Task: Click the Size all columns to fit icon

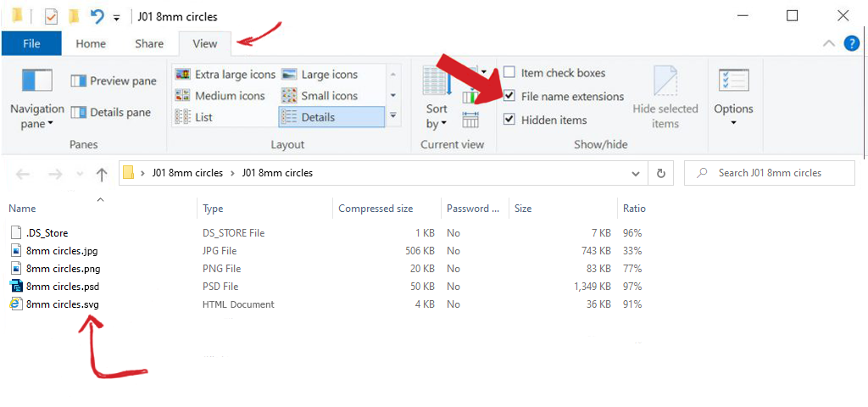Action: (x=470, y=120)
